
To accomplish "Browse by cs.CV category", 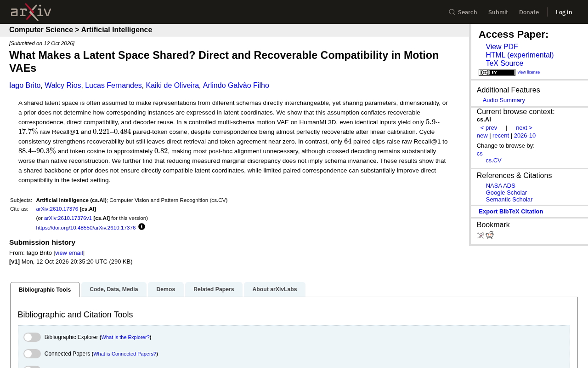I will click(x=493, y=161).
